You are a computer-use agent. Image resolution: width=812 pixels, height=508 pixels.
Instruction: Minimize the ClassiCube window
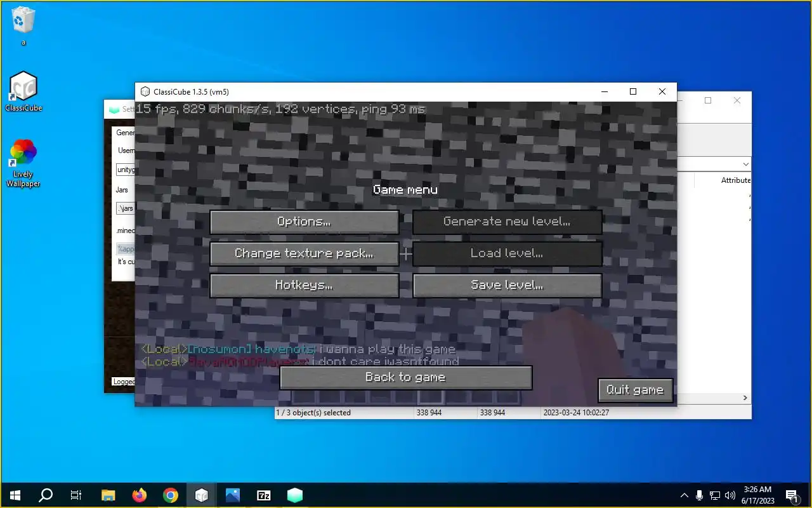tap(604, 92)
